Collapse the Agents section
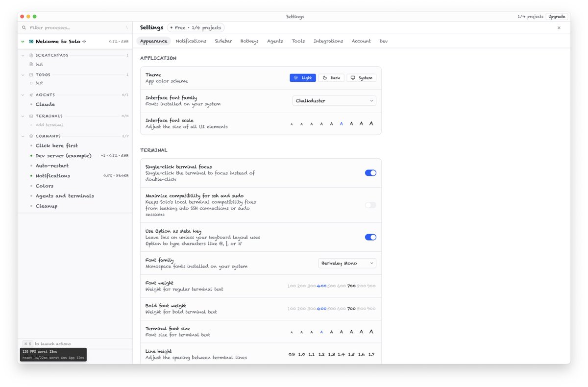 tap(23, 95)
